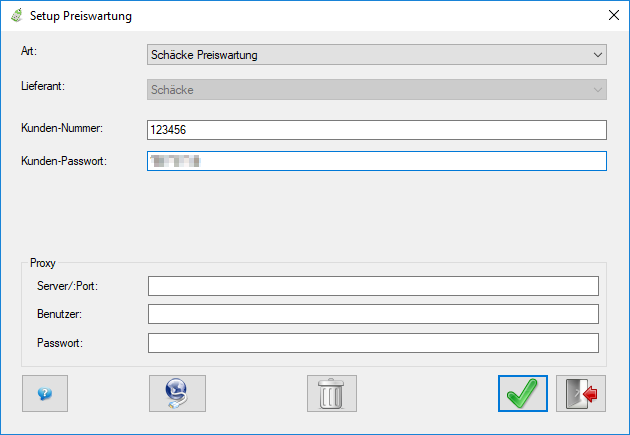Viewport: 630px width, 435px height.
Task: Click the exit door button
Action: pos(581,393)
